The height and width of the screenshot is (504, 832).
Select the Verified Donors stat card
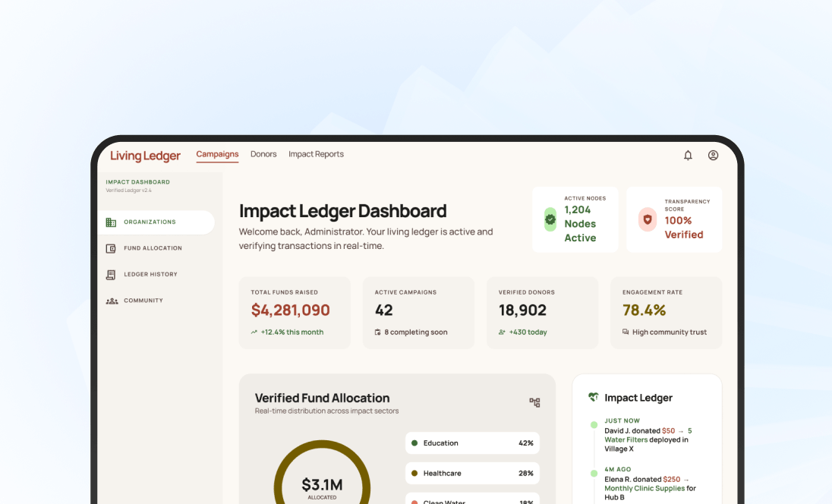coord(542,311)
